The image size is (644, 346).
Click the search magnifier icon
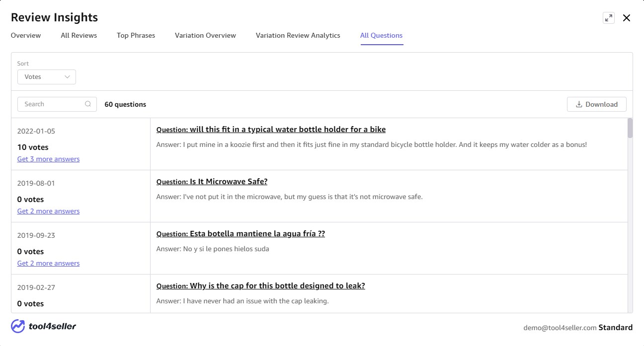(x=88, y=104)
